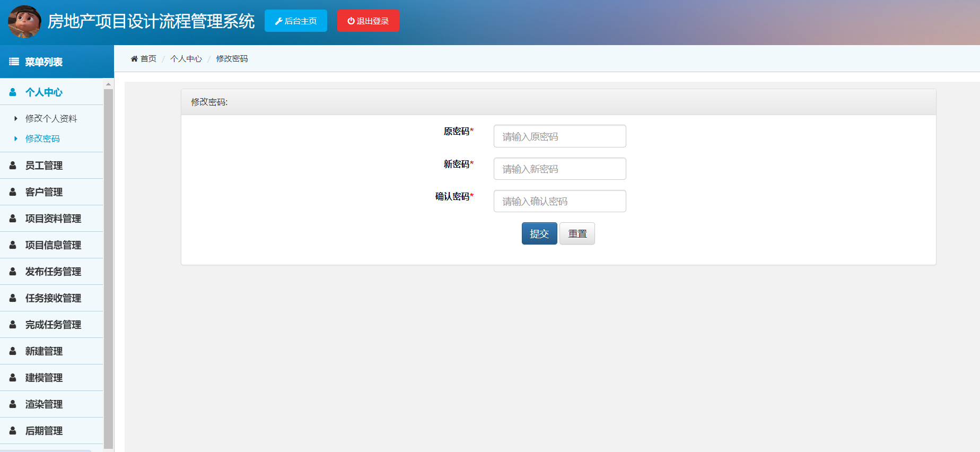Viewport: 980px width, 452px height.
Task: Expand 项目信息管理 menu
Action: tap(52, 245)
